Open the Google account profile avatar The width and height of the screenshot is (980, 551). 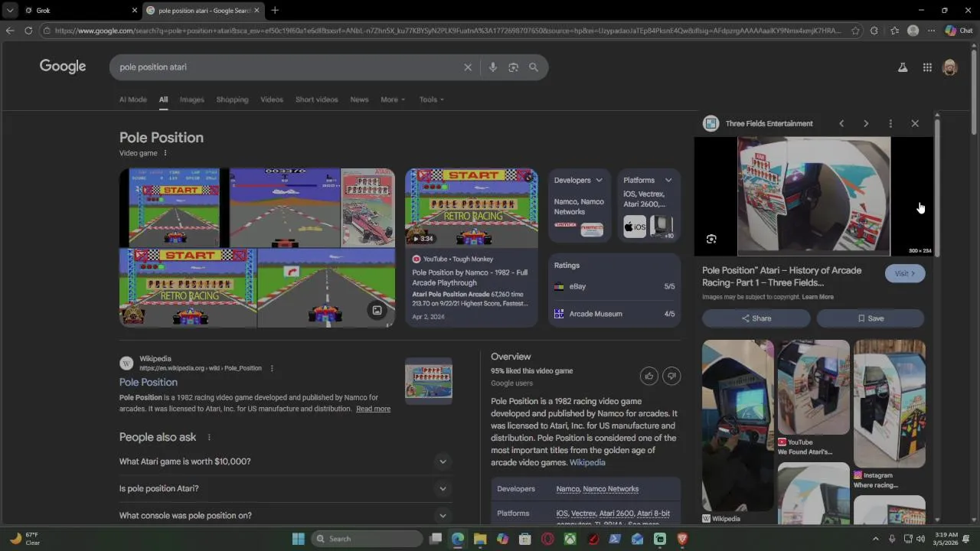[950, 67]
